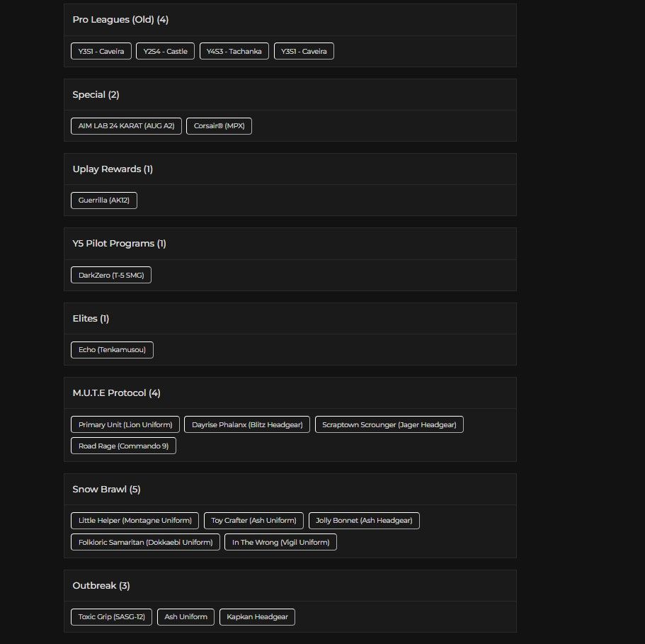
Task: Select Primary Unit (Lion Uniform) tag
Action: (x=125, y=424)
